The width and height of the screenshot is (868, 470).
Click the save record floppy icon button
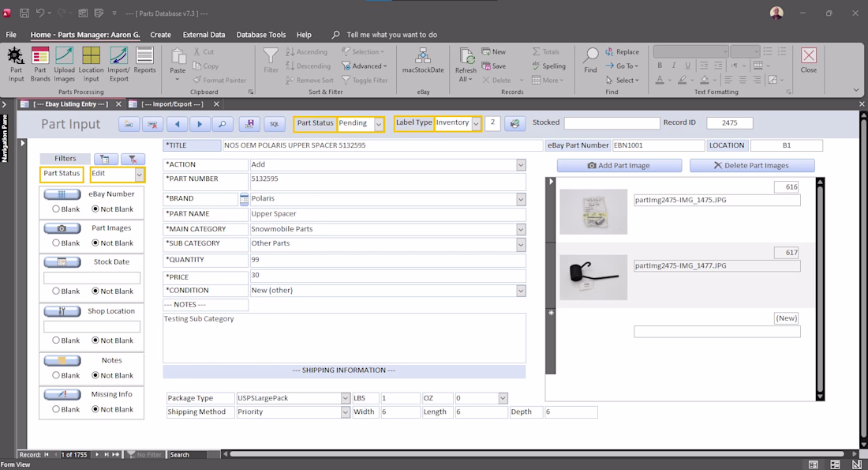tap(249, 124)
